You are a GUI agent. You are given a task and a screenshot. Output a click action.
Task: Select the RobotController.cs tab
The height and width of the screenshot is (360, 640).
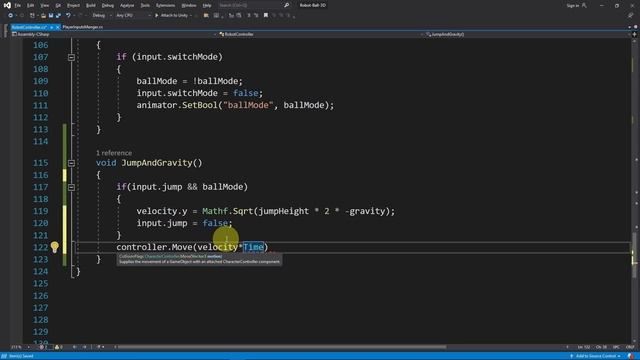pyautogui.click(x=29, y=27)
